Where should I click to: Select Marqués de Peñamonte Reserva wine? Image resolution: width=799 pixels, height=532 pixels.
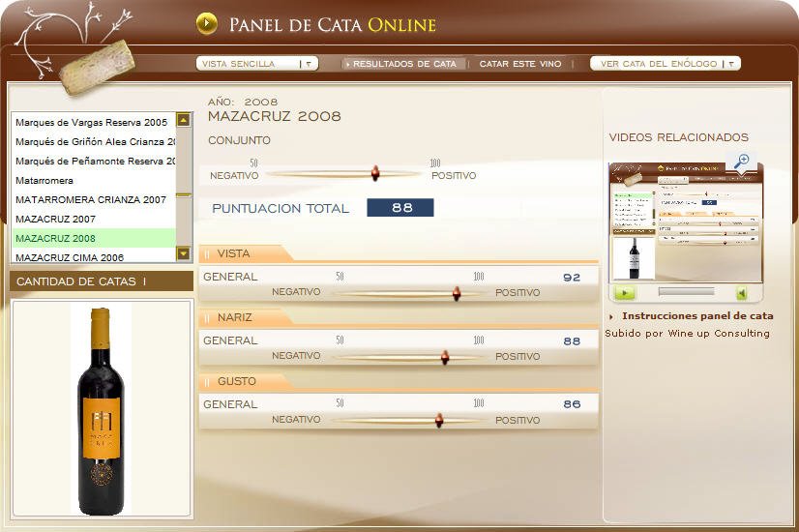coord(96,161)
